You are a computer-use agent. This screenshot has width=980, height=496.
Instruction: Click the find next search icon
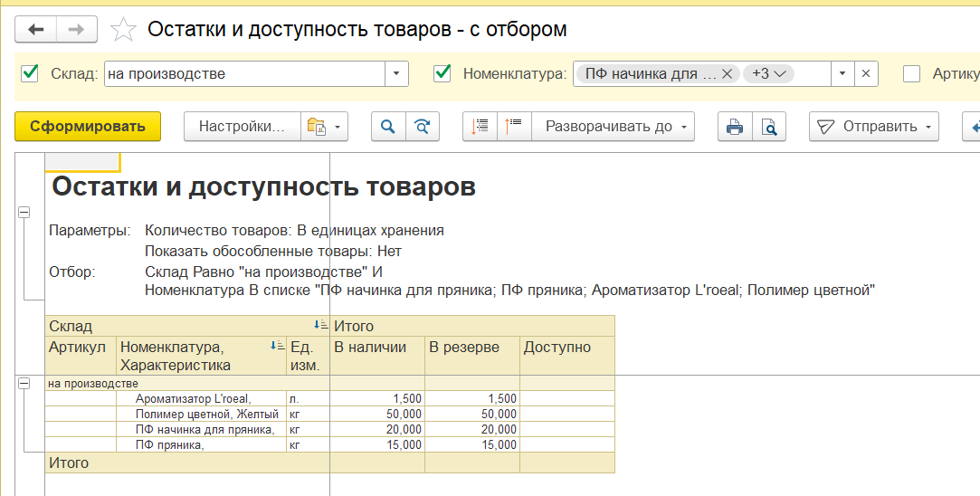(x=422, y=127)
